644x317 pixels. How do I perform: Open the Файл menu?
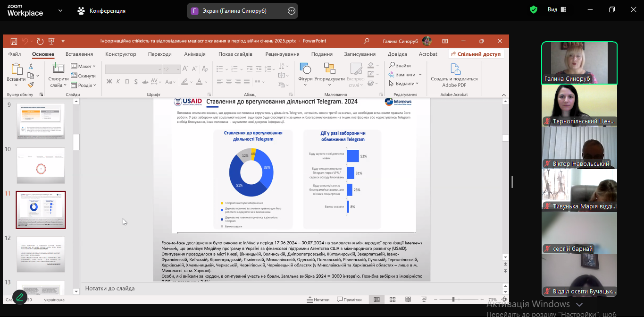14,54
